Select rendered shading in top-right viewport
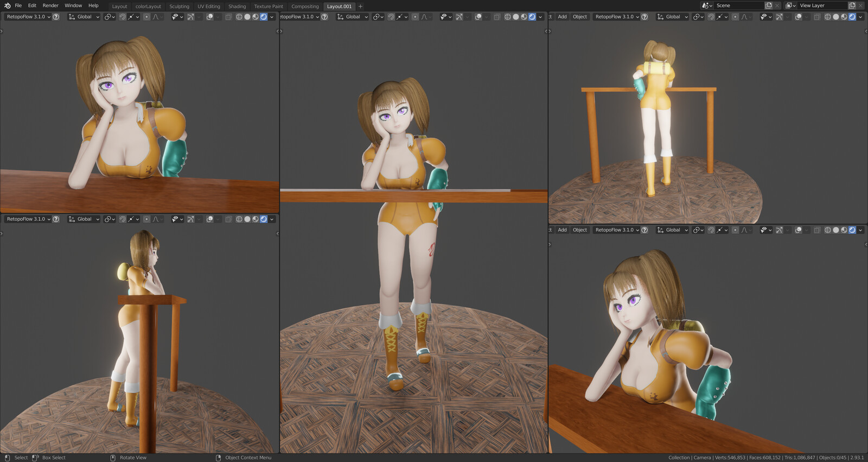Screen dimensions: 868x462 tap(852, 17)
